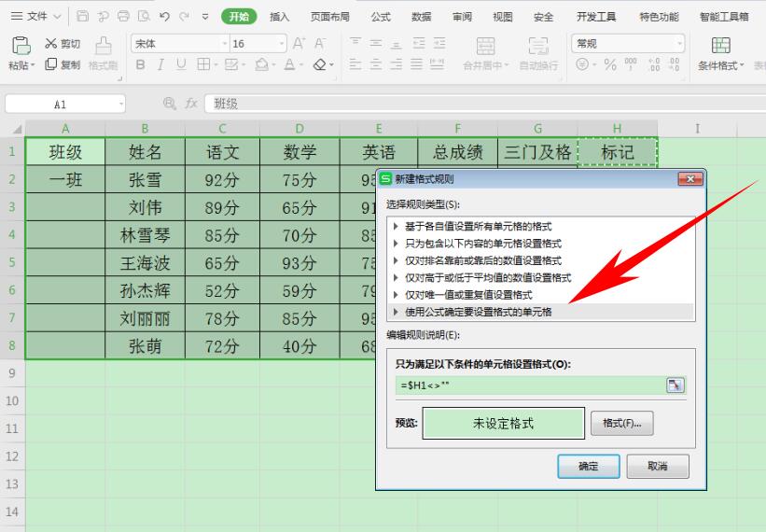Align cell content to top
The width and height of the screenshot is (766, 532).
tap(355, 43)
